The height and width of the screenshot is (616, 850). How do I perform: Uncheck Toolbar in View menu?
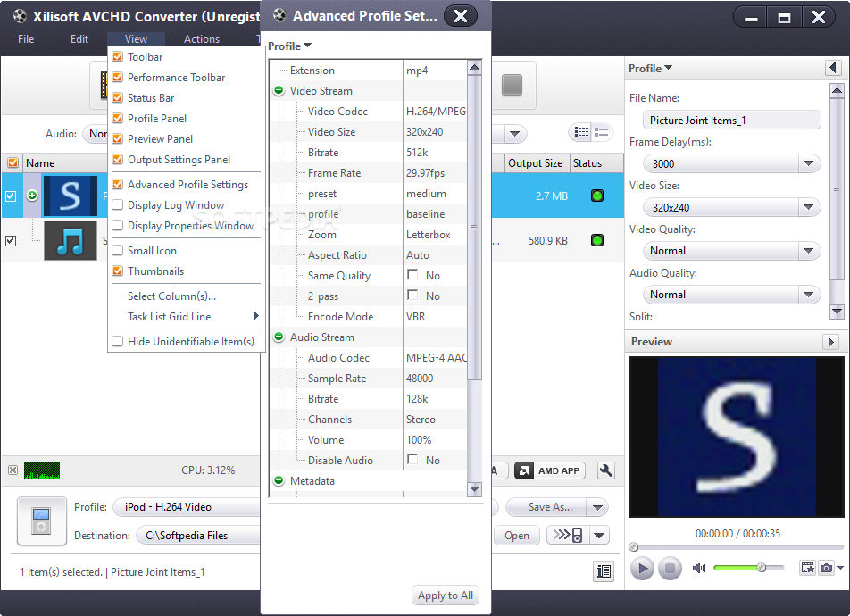pyautogui.click(x=117, y=57)
